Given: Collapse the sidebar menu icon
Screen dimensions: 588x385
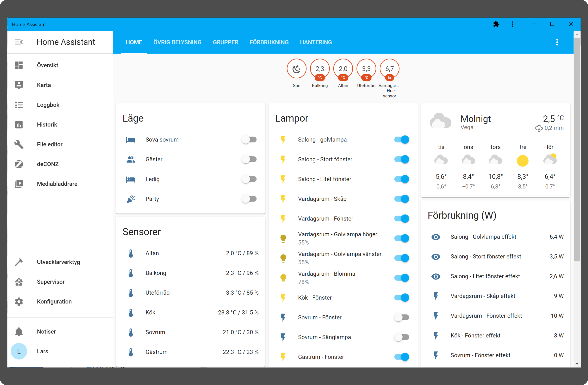Looking at the screenshot, I should point(19,42).
